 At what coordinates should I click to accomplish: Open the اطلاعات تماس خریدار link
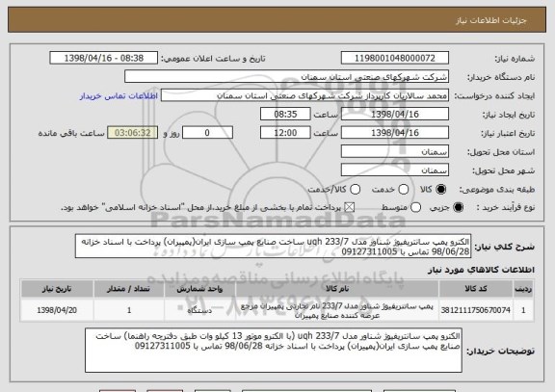pyautogui.click(x=119, y=96)
